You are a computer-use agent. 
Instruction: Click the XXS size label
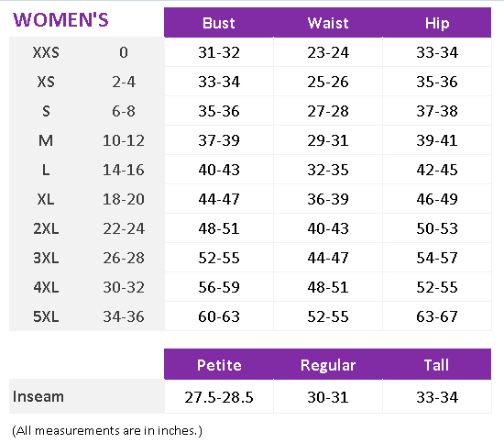pyautogui.click(x=46, y=52)
